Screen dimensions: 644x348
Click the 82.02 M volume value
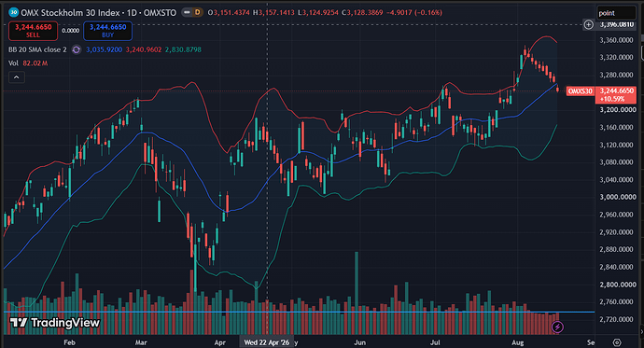coord(35,63)
